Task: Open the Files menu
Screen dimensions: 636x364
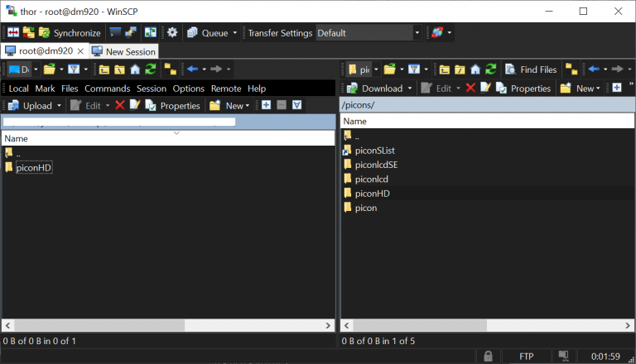Action: tap(70, 89)
